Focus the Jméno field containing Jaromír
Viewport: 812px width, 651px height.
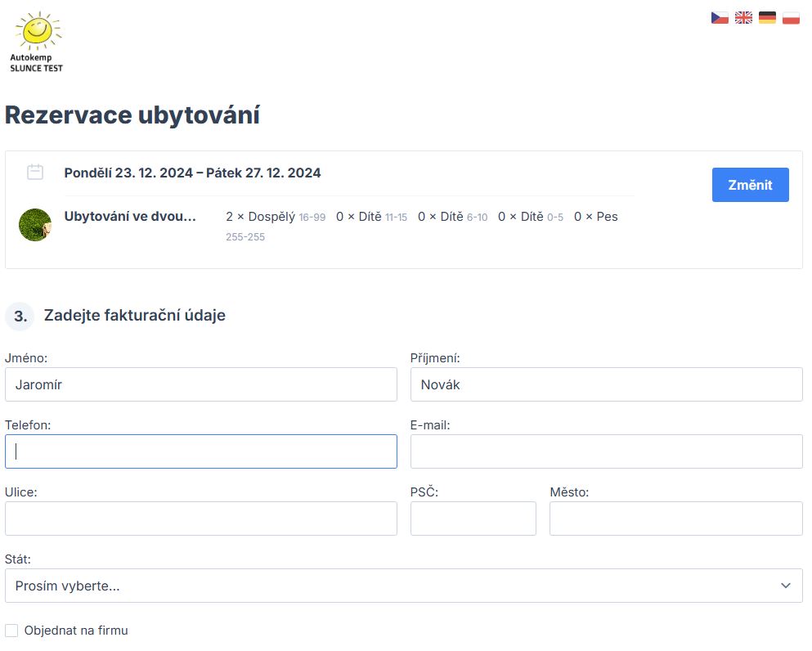click(x=201, y=384)
